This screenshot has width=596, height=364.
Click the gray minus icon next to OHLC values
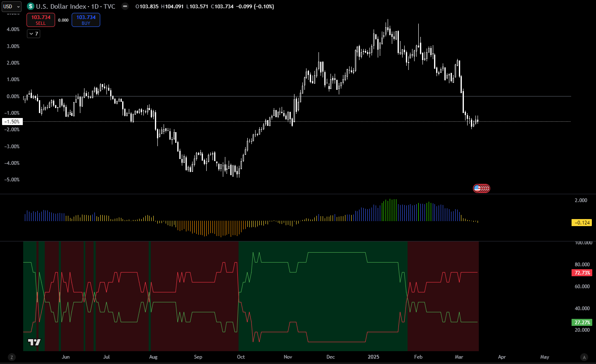[x=125, y=6]
